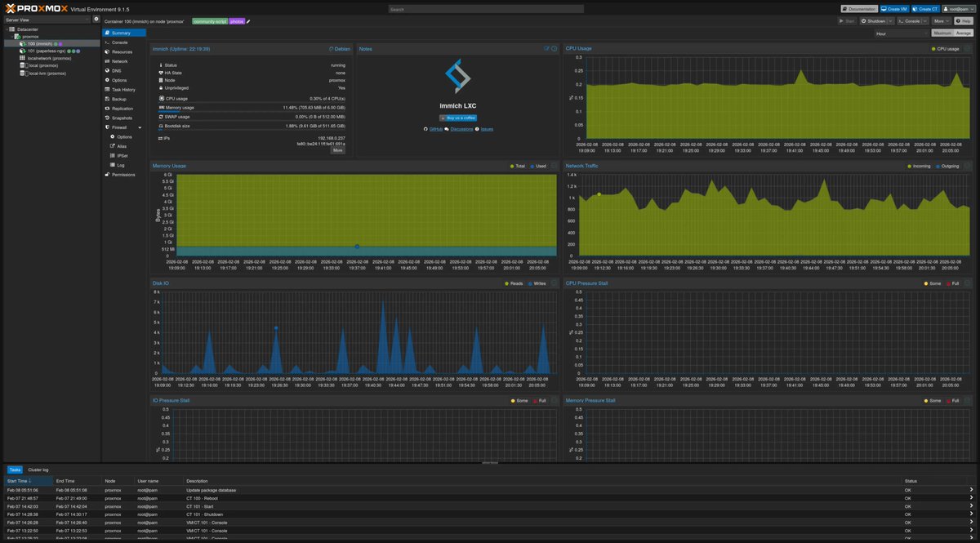Click the Firewall IPSet list icon

(x=112, y=156)
